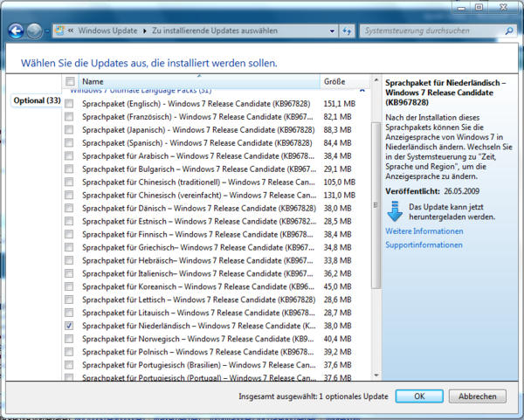
Task: Open the Supportinformationen link
Action: (x=424, y=244)
